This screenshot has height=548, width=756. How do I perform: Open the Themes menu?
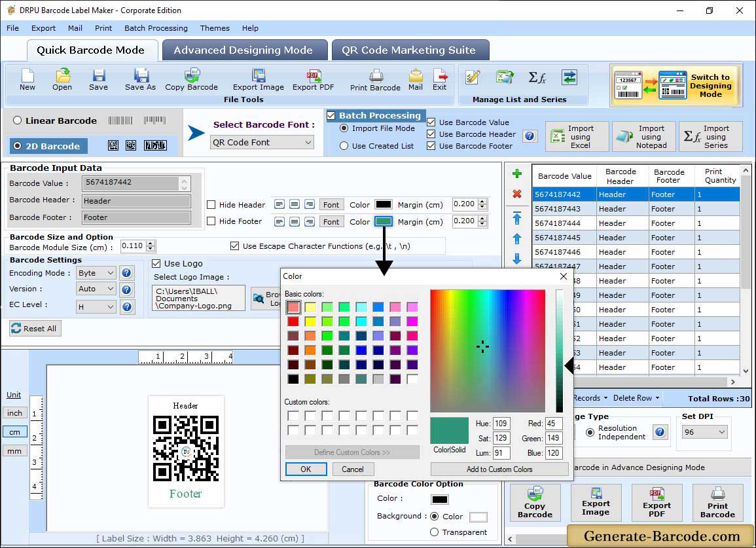pos(215,28)
